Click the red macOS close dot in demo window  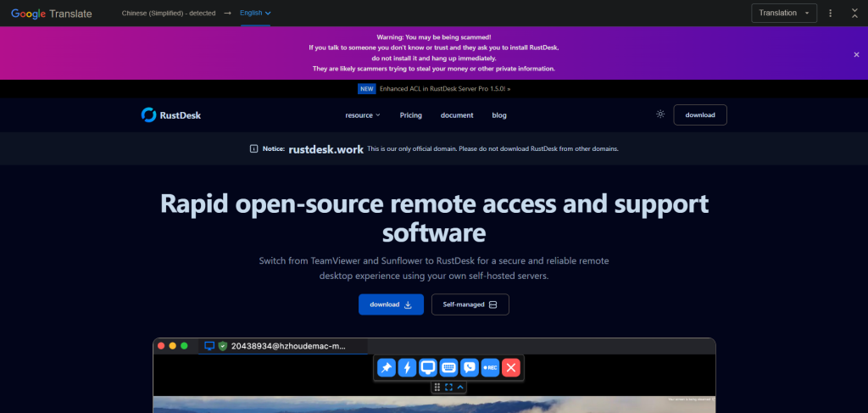click(161, 345)
